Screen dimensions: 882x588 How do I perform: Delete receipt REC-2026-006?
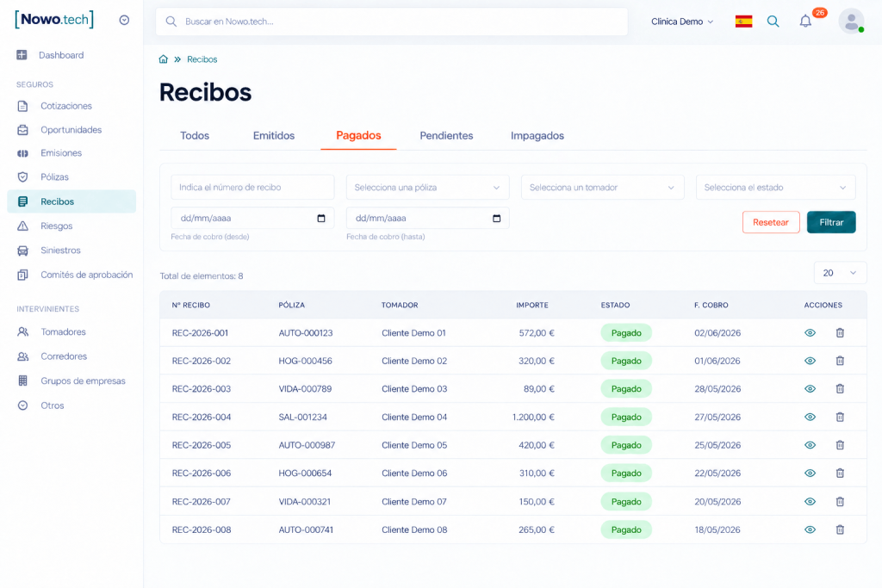click(840, 473)
